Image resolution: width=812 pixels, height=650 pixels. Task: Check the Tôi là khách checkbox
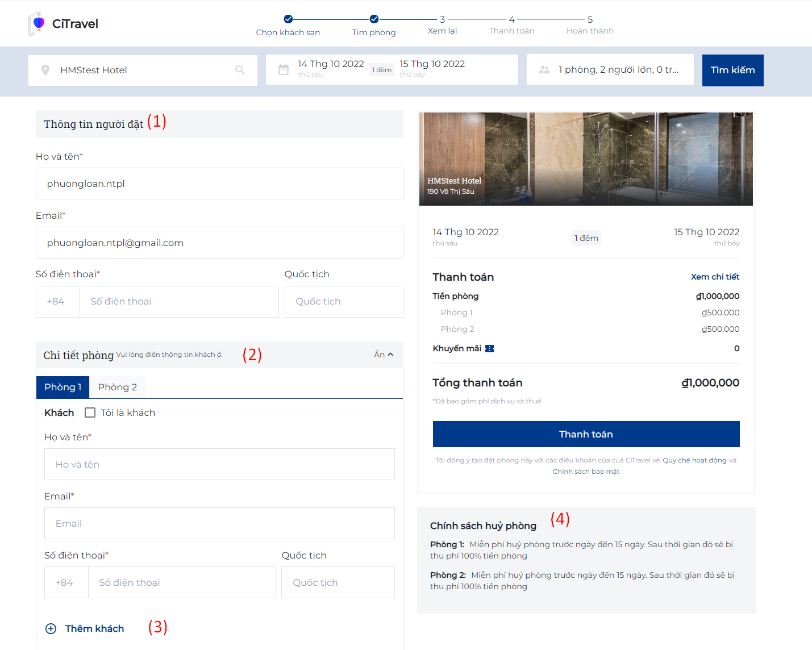[90, 413]
